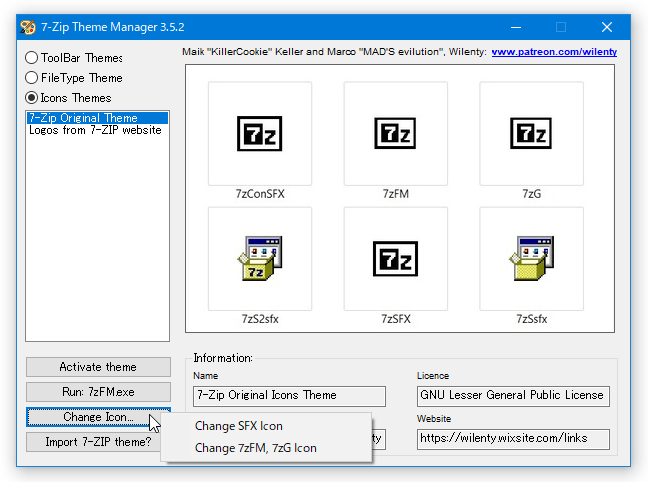Pick Change SFX Icon from popup menu
Viewport: 648px width, 482px height.
click(x=238, y=426)
